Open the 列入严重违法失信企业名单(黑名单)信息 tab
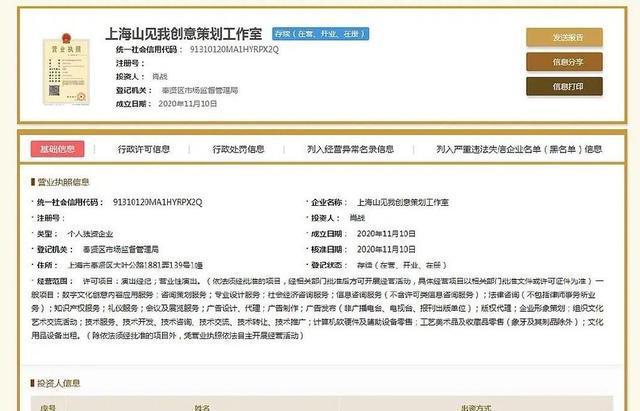 519,149
